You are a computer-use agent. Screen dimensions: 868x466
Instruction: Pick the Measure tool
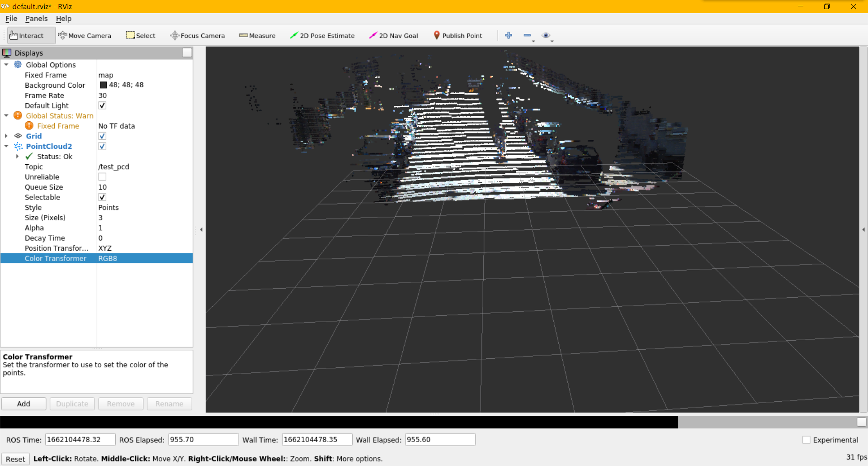(x=257, y=36)
